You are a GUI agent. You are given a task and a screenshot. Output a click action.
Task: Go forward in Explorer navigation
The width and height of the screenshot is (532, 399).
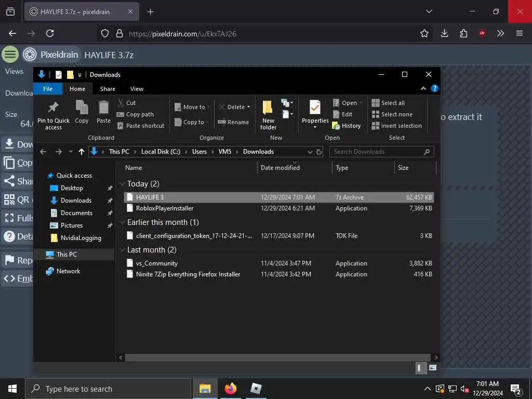pyautogui.click(x=59, y=152)
